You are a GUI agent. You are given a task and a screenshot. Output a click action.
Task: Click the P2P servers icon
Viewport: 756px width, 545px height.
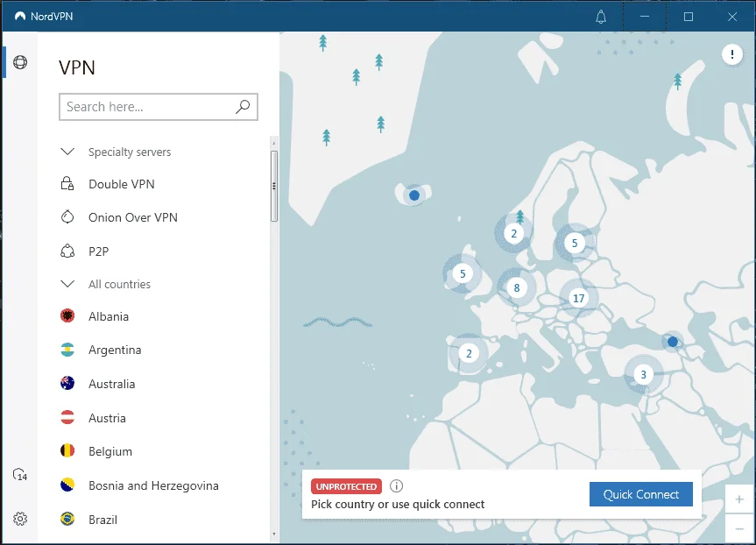pos(67,251)
